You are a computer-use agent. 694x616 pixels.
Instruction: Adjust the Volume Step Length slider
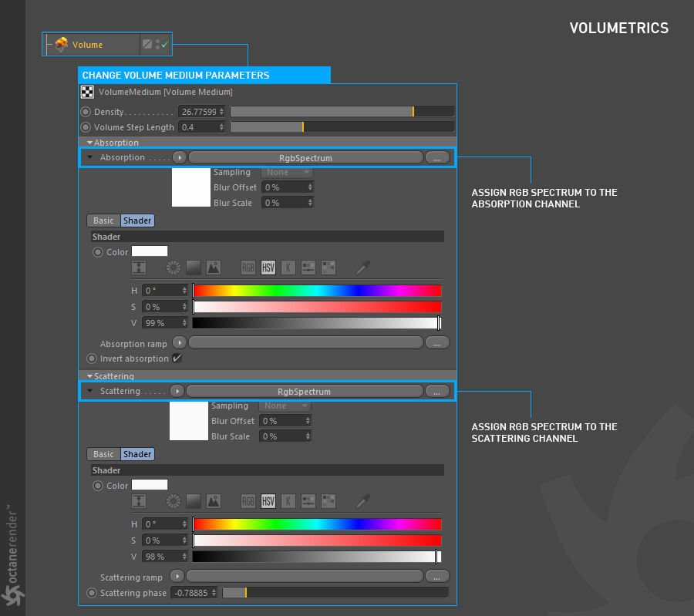342,127
